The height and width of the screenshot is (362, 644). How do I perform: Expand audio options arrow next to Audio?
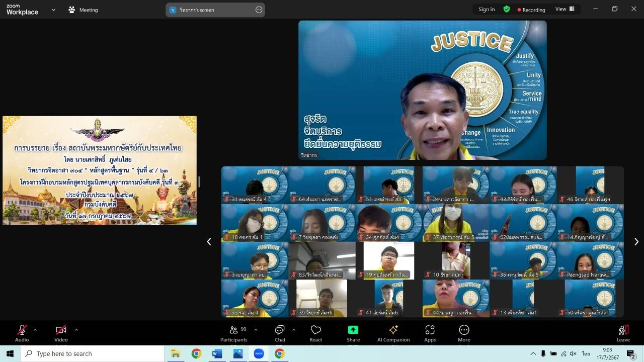[35, 330]
